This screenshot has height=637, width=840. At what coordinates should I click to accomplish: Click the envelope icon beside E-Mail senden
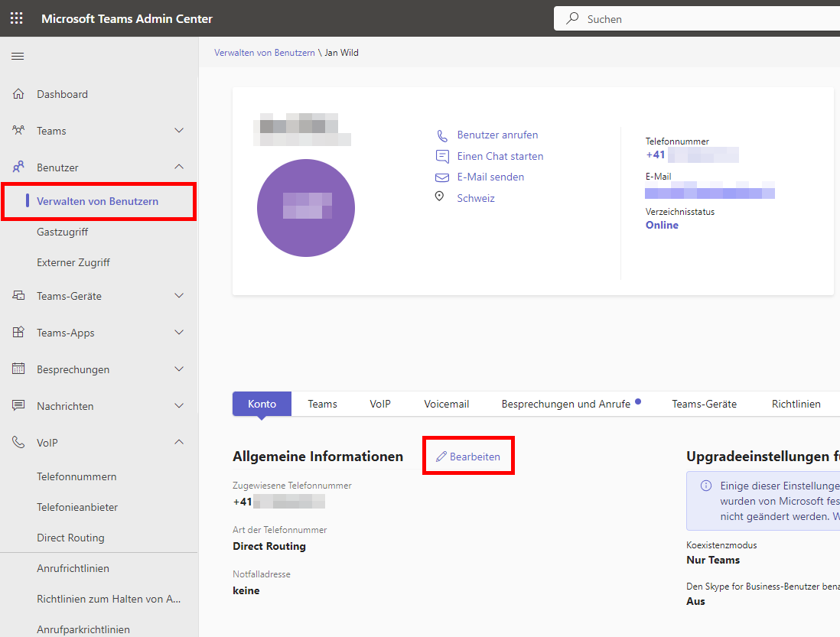[442, 177]
